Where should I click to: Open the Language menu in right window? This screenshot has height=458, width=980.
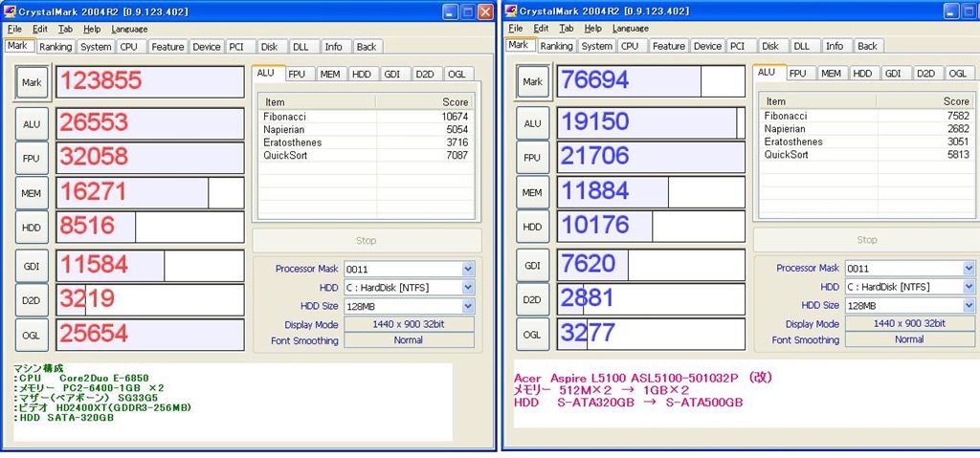pos(631,29)
